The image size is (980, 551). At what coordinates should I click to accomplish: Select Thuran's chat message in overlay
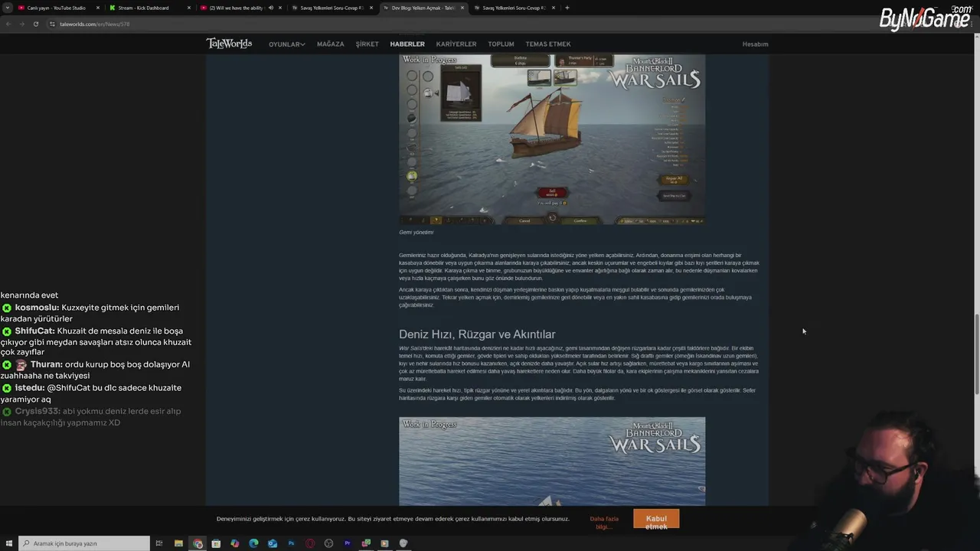[95, 370]
